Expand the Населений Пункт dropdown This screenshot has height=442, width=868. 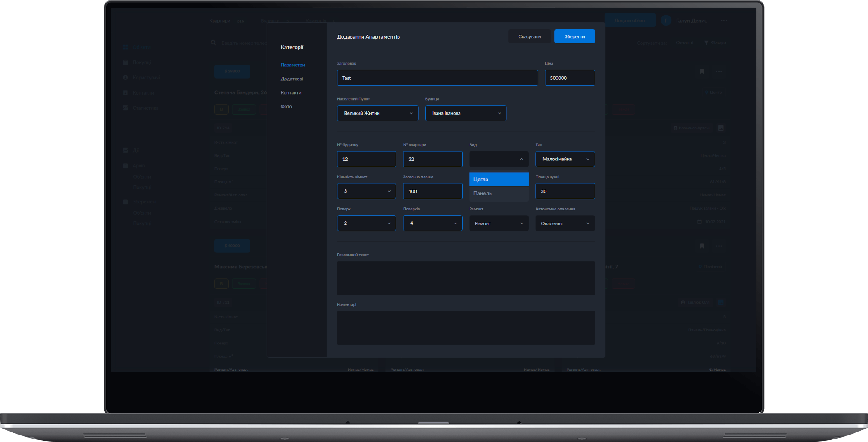click(377, 113)
